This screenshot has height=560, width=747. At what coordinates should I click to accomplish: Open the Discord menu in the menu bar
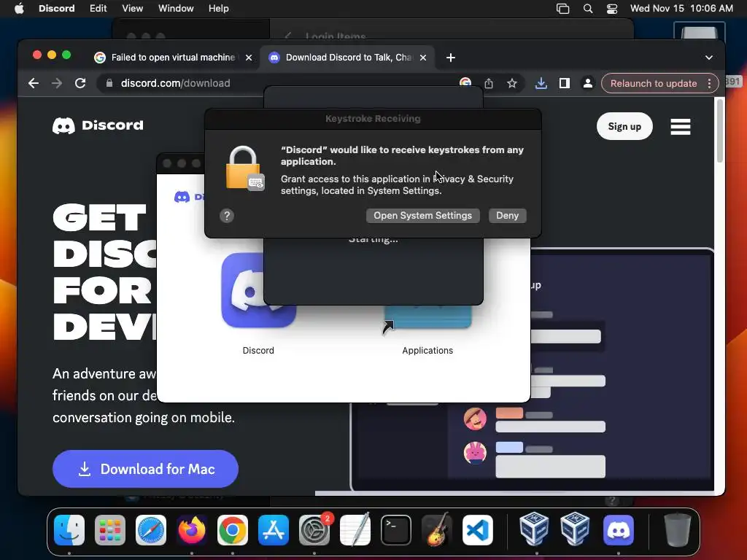tap(57, 9)
